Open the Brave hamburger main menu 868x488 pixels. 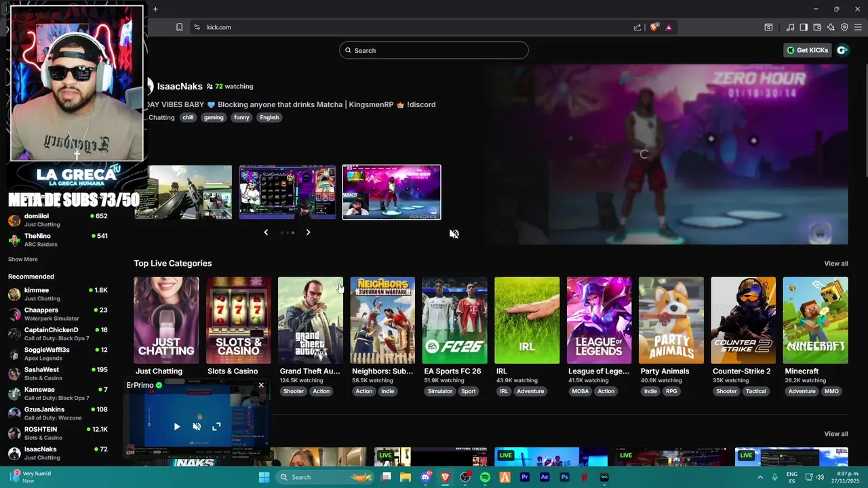click(859, 27)
